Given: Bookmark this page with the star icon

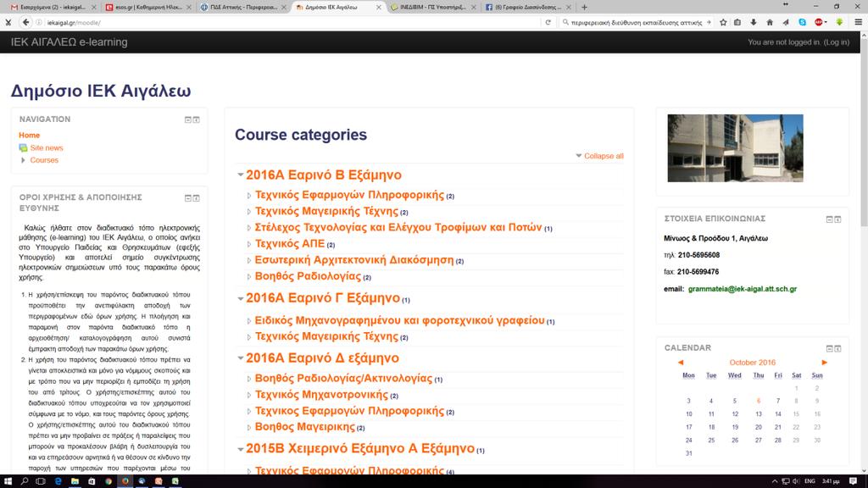Looking at the screenshot, I should click(723, 22).
